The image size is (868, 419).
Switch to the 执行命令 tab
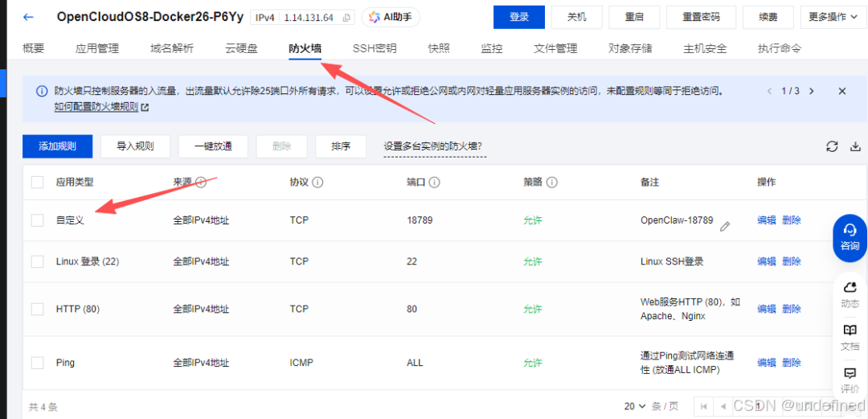(780, 49)
